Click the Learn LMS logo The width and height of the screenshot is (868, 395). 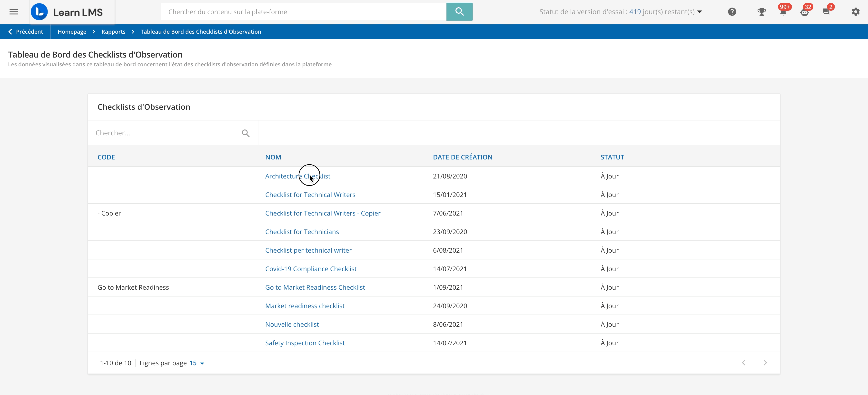[x=67, y=12]
